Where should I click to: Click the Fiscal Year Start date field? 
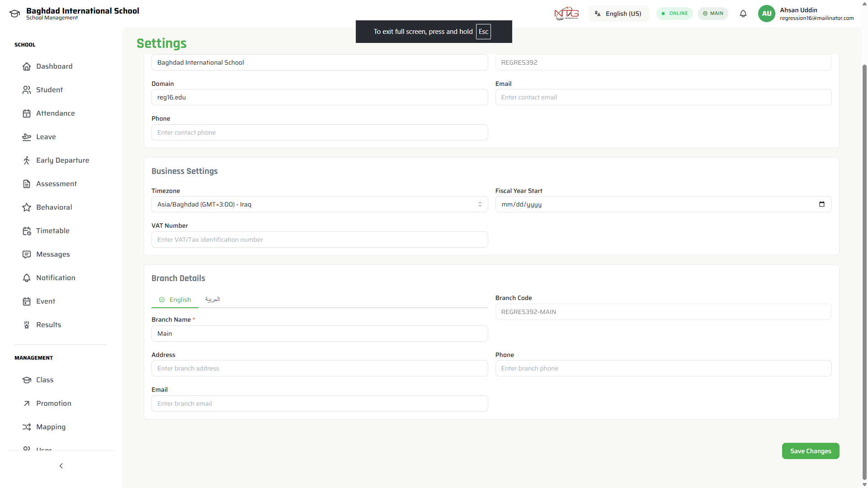pyautogui.click(x=663, y=204)
